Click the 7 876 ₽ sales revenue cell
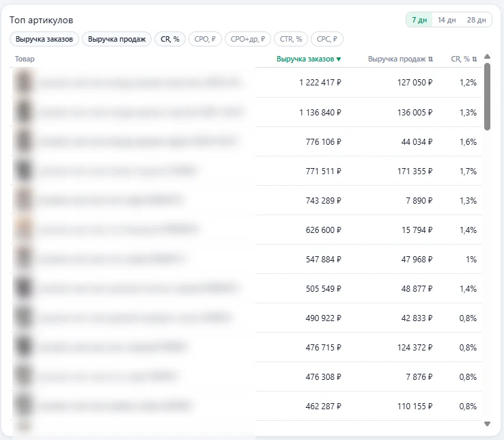This screenshot has height=440, width=504. click(419, 377)
